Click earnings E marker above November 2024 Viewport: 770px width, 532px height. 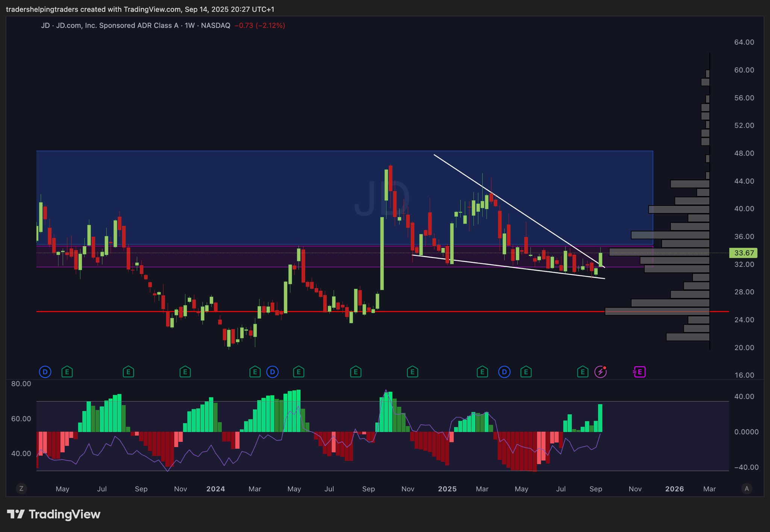point(412,372)
